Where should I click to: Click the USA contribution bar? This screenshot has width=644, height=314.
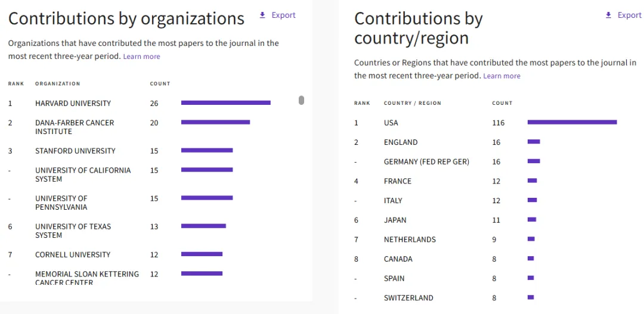(x=572, y=122)
